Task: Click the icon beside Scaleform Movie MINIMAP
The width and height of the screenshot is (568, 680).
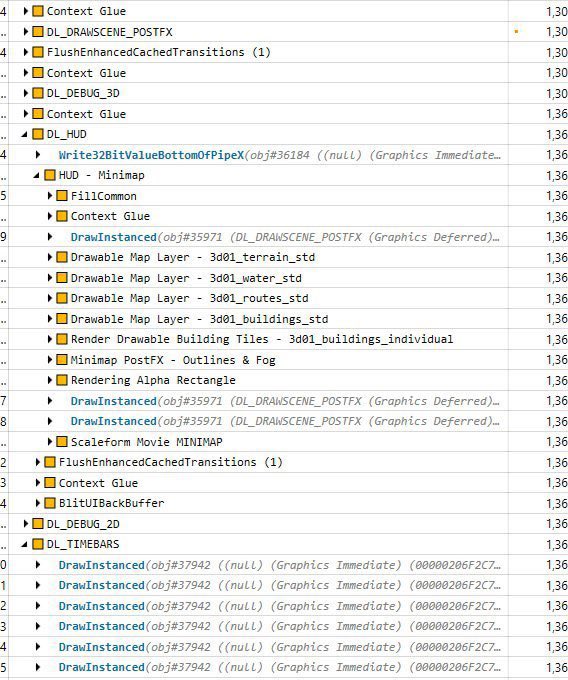Action: (62, 442)
